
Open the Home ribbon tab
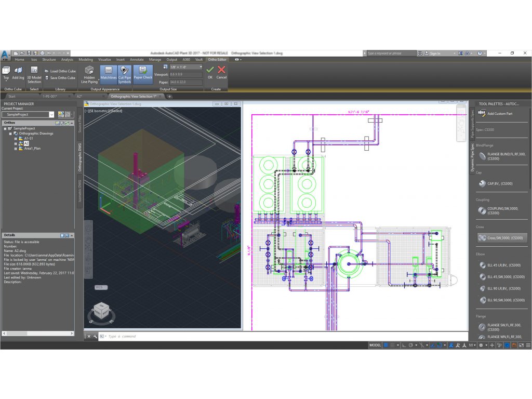(19, 60)
